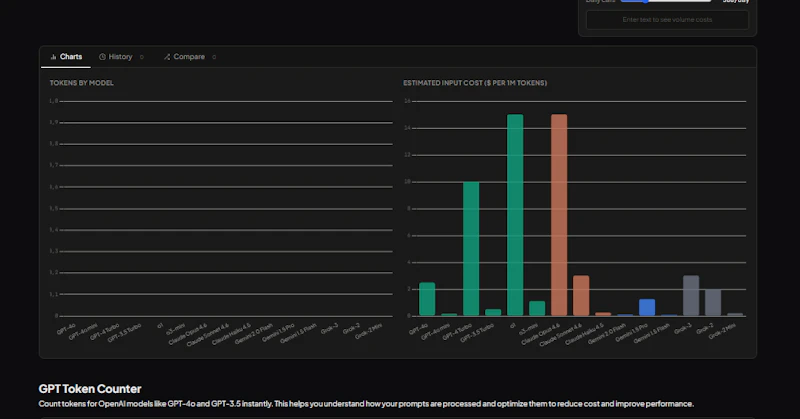The image size is (800, 419).
Task: Click the GPT-3.5 Turbo bar in the cost chart
Action: (493, 312)
